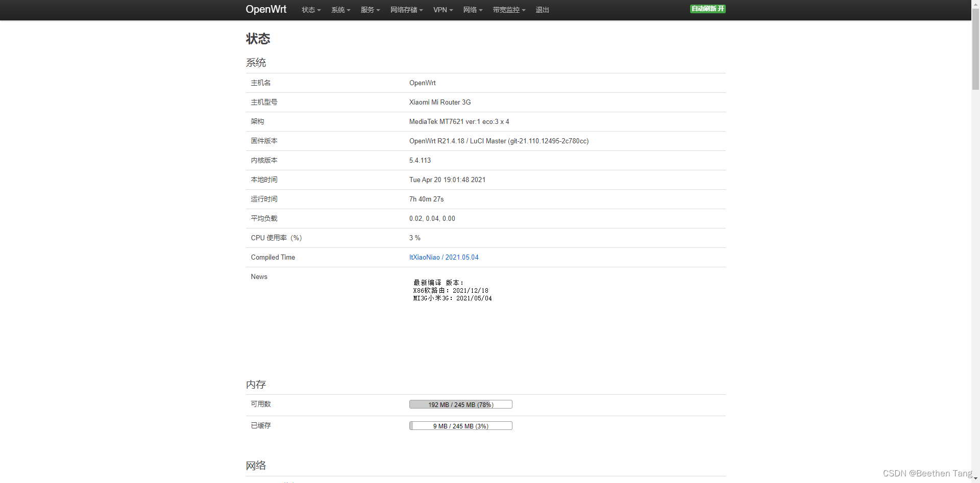Viewport: 980px width, 483px height.
Task: Click the 内核版本 row label
Action: 264,160
